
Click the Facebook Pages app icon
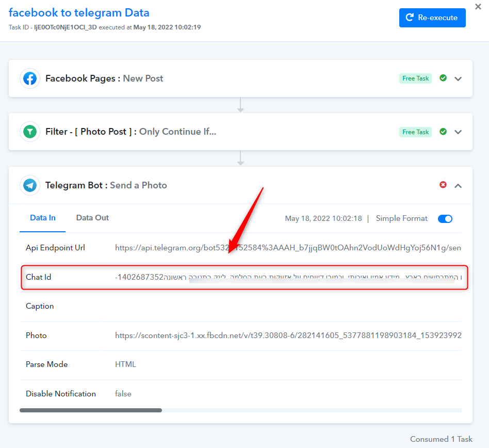click(30, 78)
